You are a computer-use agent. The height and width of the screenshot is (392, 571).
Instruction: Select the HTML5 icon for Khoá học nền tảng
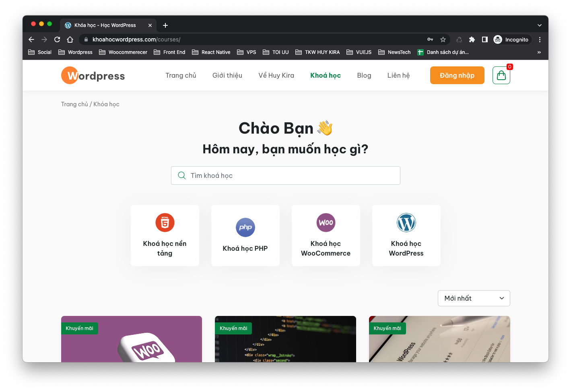(165, 223)
